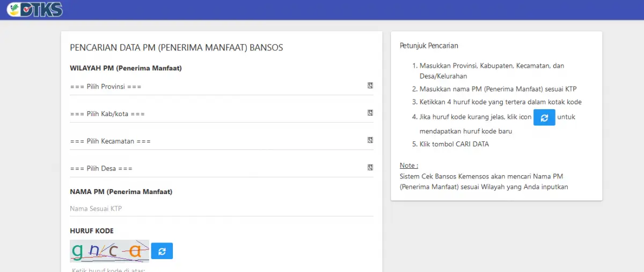Click the WILAYAH PM label
The image size is (644, 272).
point(126,68)
